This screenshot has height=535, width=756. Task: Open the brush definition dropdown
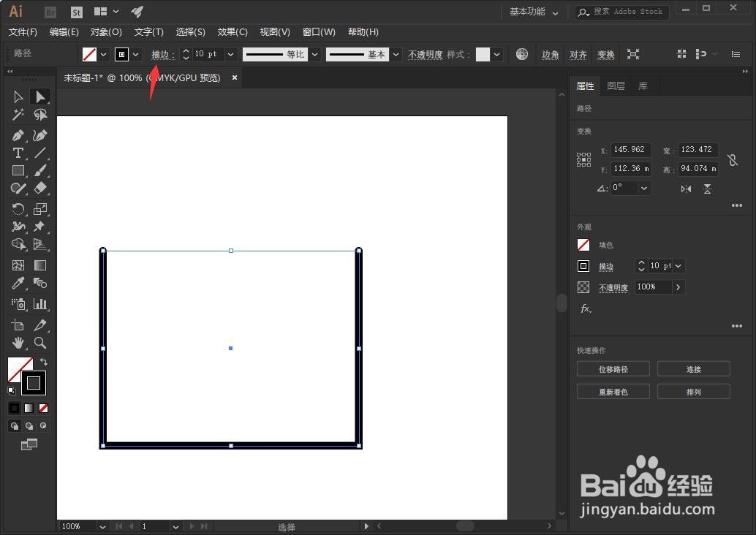pyautogui.click(x=396, y=55)
